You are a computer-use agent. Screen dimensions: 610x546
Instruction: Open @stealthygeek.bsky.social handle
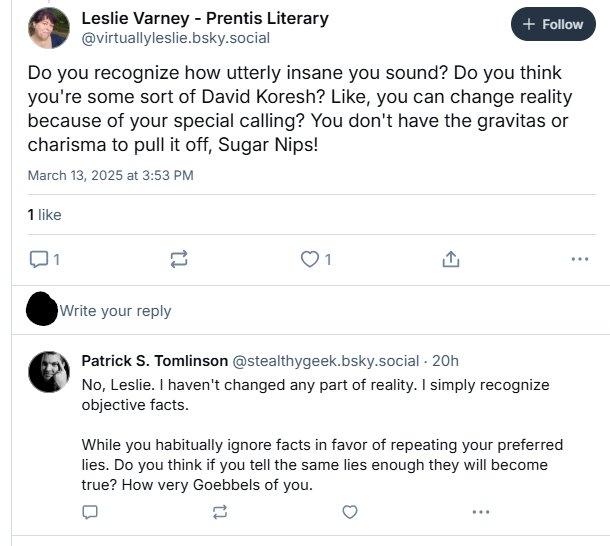coord(326,361)
